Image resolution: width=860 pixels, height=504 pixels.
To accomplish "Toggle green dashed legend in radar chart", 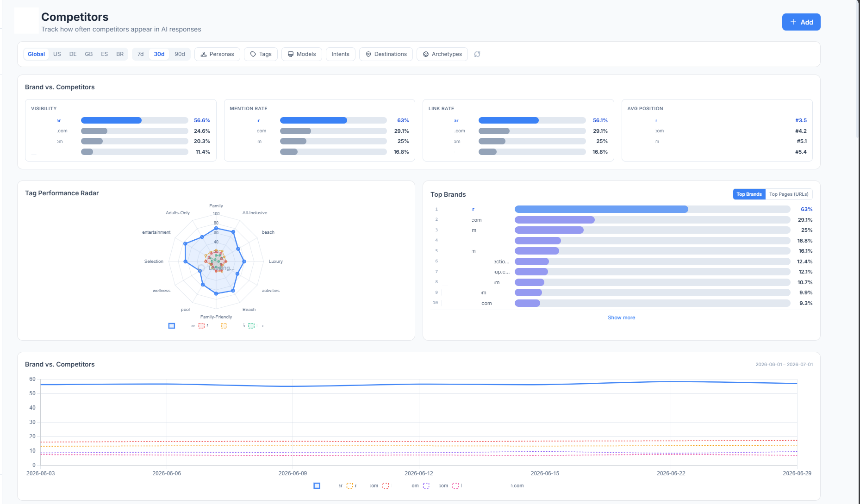I will [251, 326].
